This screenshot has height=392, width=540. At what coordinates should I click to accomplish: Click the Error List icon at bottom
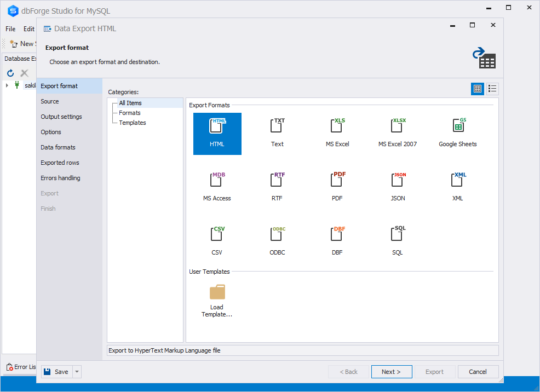pyautogui.click(x=10, y=367)
